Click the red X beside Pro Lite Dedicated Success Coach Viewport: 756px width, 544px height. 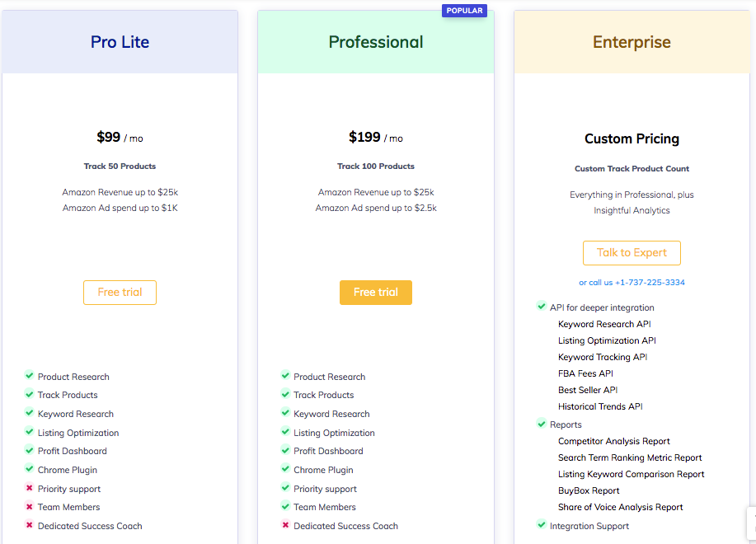coord(30,525)
